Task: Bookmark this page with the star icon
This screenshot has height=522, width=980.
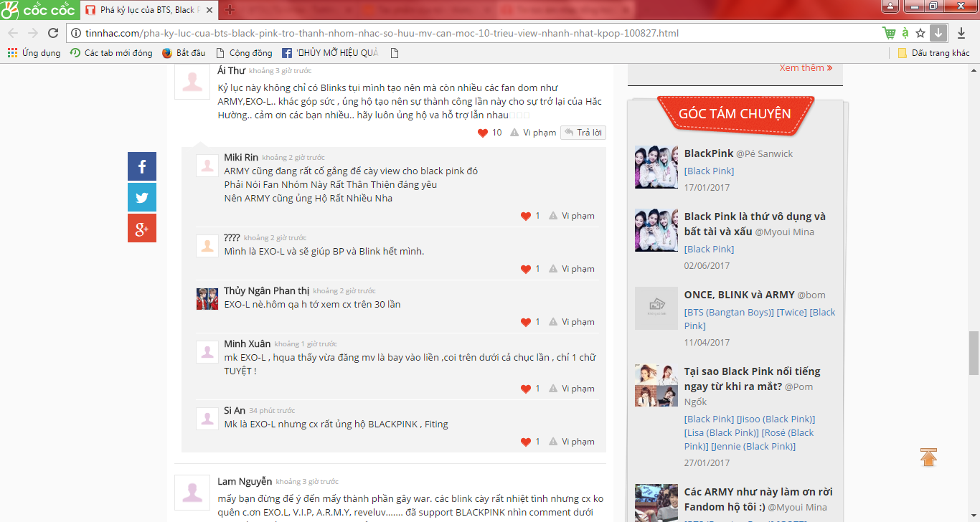Action: pyautogui.click(x=920, y=33)
